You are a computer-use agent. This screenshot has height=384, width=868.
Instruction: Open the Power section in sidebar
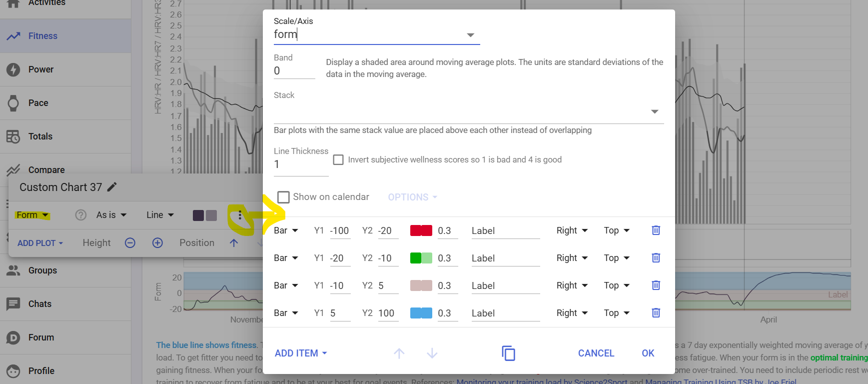(41, 69)
